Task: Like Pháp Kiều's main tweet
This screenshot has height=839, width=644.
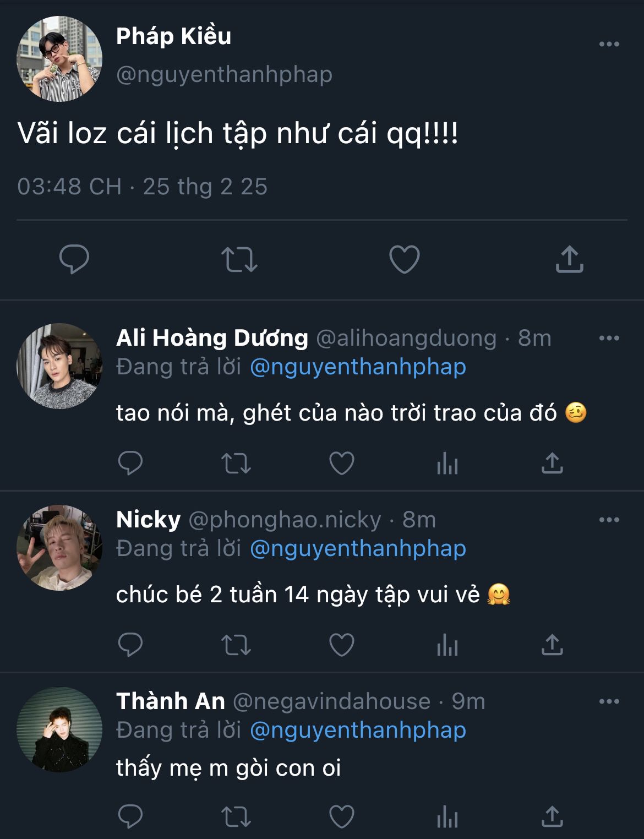Action: pos(405,259)
